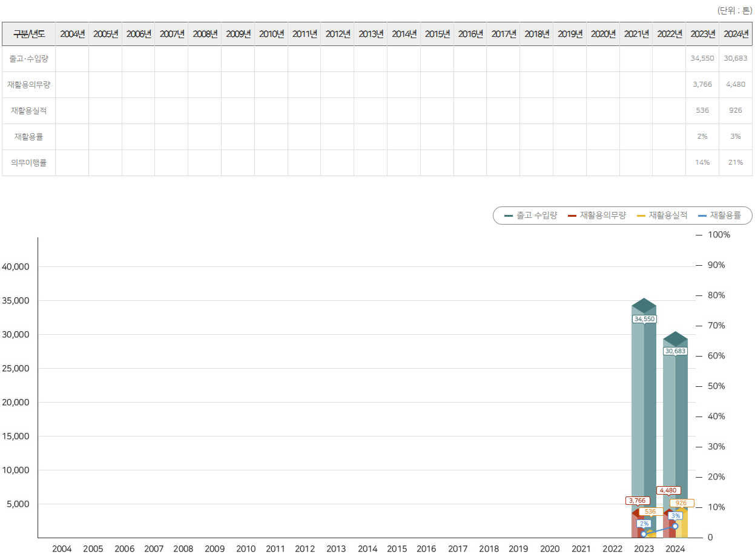The width and height of the screenshot is (755, 560).
Task: Click the 구분/년도 table header cell
Action: (x=29, y=34)
